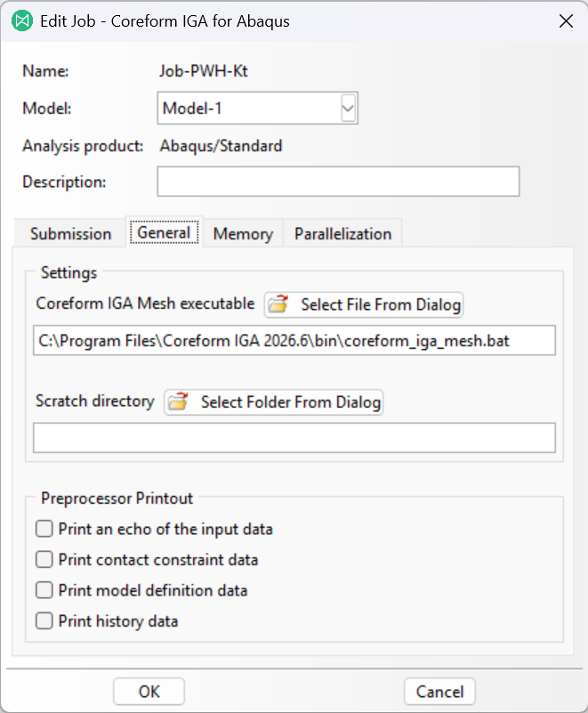588x713 pixels.
Task: Click the Coreform IGA Mesh executable label
Action: (x=145, y=304)
